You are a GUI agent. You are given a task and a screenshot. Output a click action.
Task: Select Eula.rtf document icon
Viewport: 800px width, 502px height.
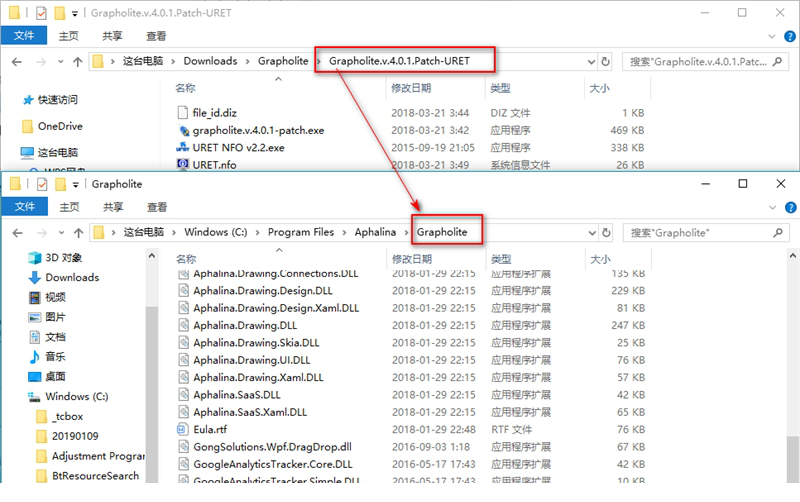pyautogui.click(x=183, y=430)
